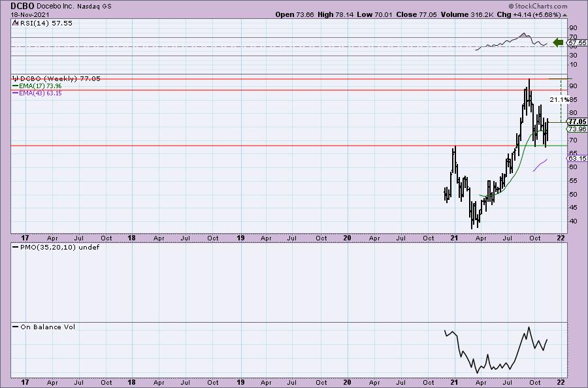This screenshot has width=588, height=388.
Task: Click the High 78.14 value
Action: click(x=335, y=14)
